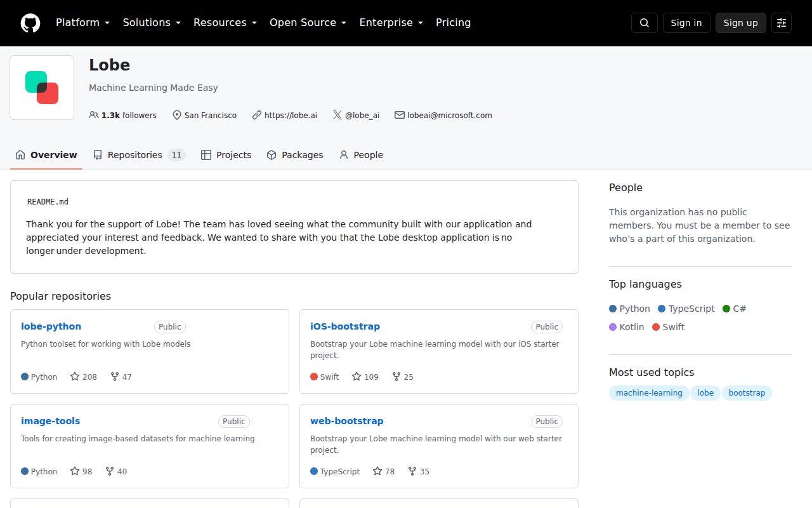Screen dimensions: 812x508
Task: Open the GitHub logo homepage link
Action: point(30,23)
